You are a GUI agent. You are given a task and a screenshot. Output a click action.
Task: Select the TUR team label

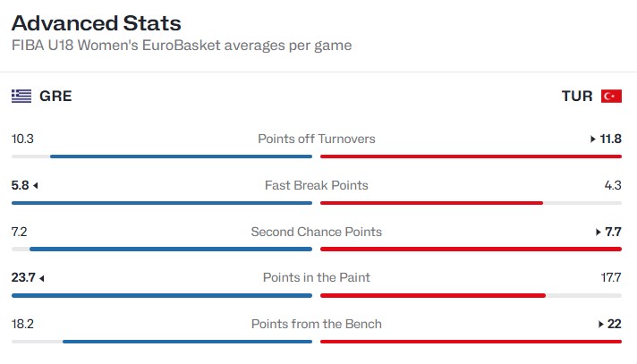(577, 97)
